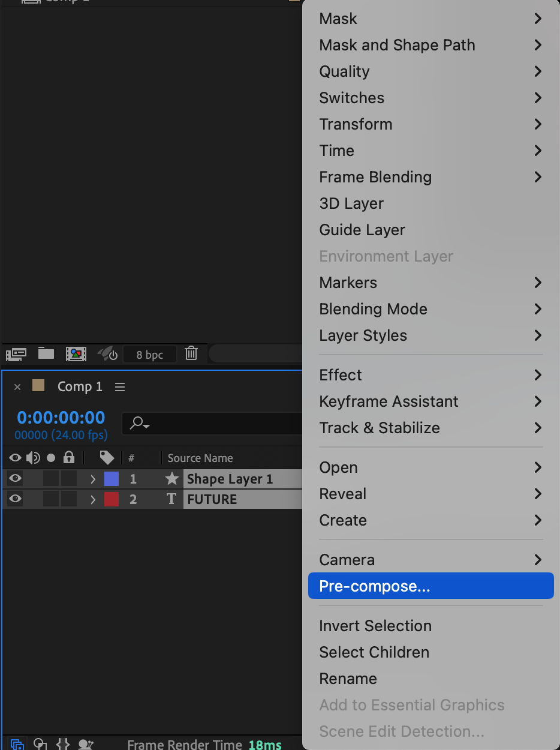This screenshot has width=560, height=750.
Task: Click the New Composition icon
Action: click(76, 353)
